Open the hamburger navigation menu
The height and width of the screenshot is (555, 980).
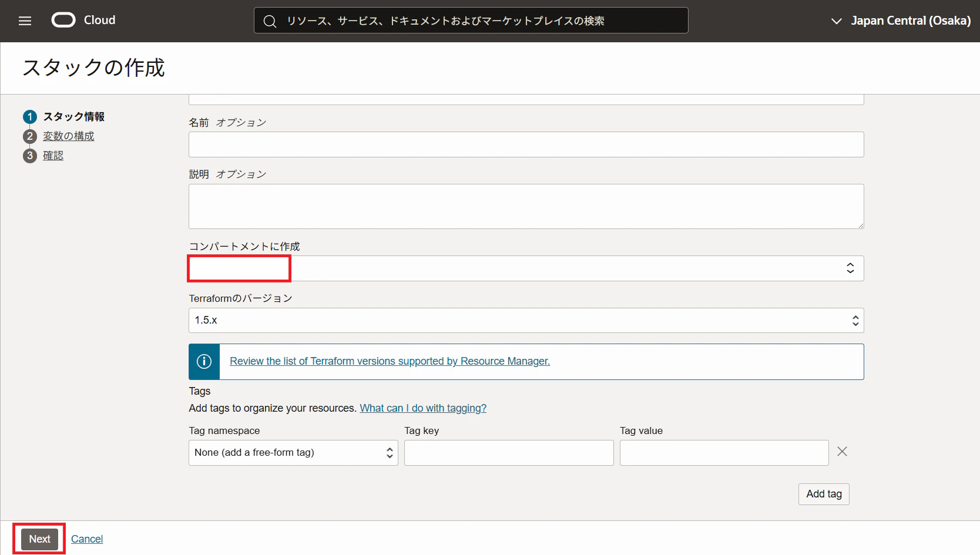click(25, 21)
